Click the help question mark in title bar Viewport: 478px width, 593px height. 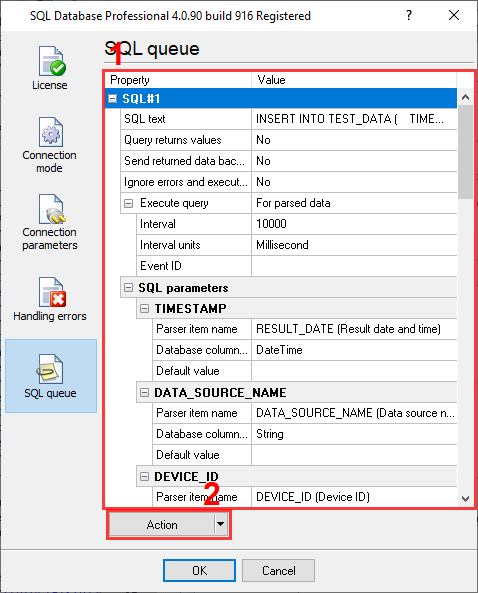409,16
